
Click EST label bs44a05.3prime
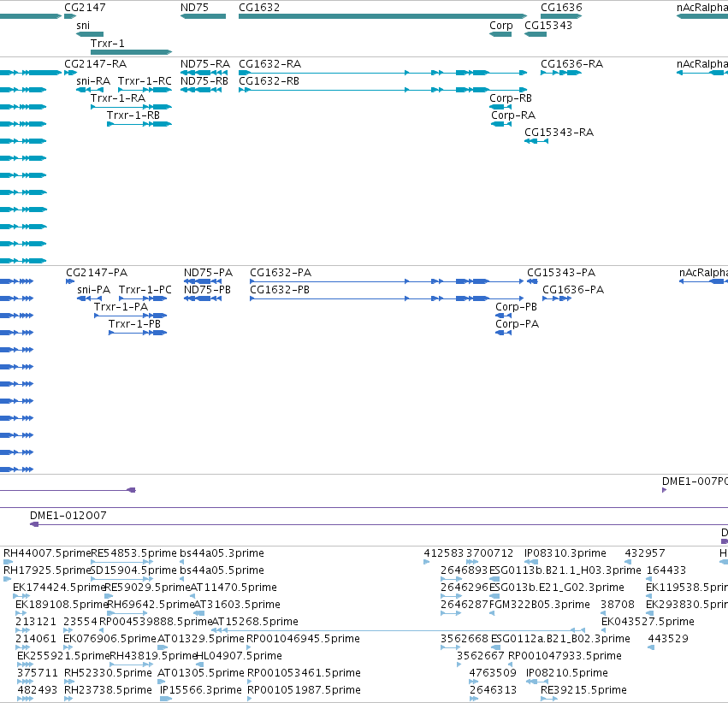tap(222, 553)
